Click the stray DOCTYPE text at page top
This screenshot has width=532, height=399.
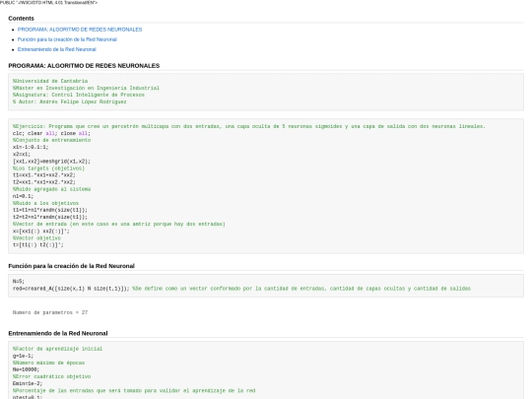click(48, 2)
